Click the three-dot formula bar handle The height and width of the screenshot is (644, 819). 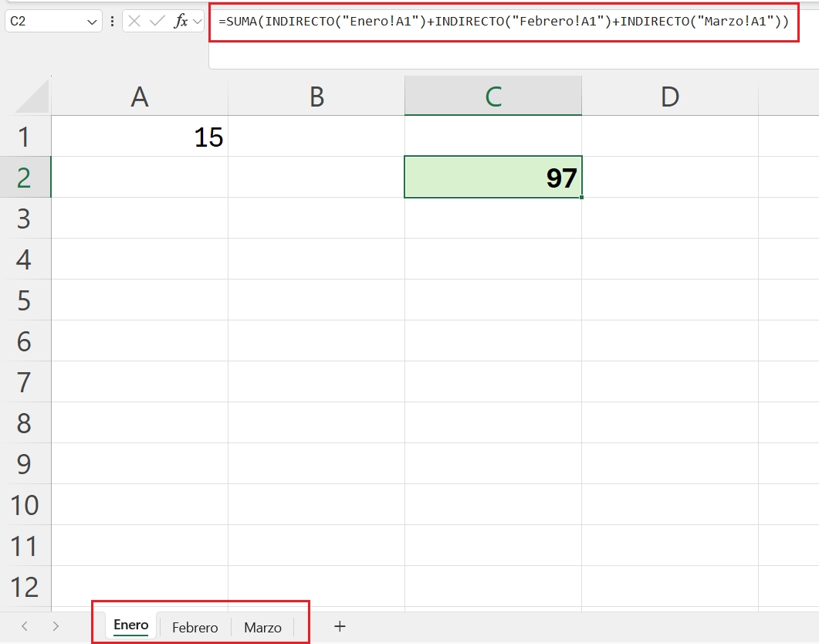click(x=112, y=22)
